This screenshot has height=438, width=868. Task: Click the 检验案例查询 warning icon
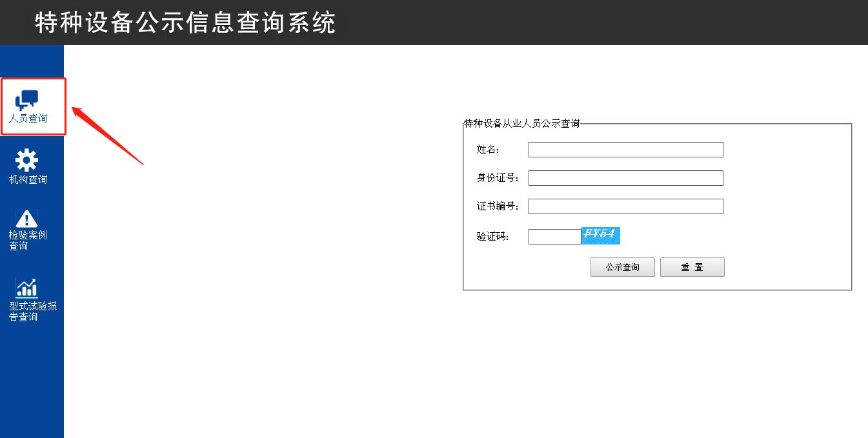(26, 229)
